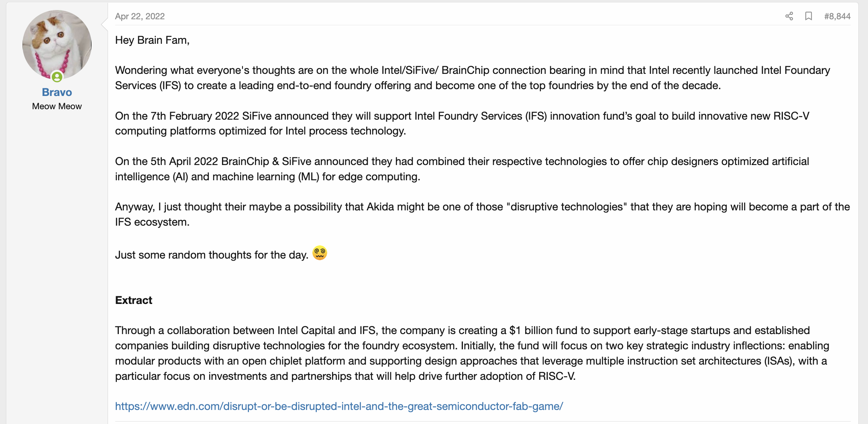Click post number #8,844 permalink
The height and width of the screenshot is (424, 868).
pos(837,16)
